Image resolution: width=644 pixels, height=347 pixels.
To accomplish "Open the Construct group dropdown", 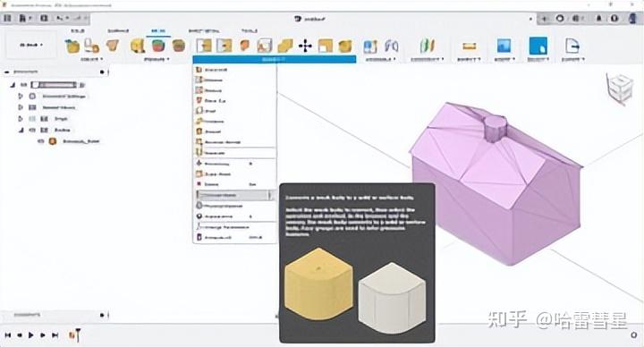I will [x=428, y=59].
